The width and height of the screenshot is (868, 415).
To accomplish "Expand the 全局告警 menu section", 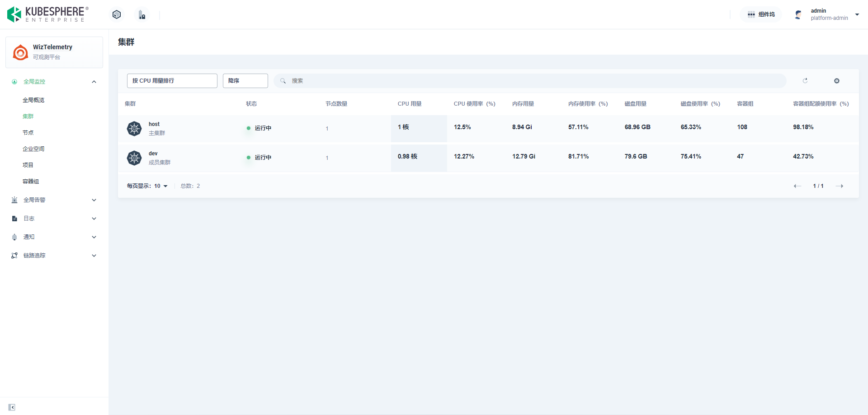I will tap(54, 200).
